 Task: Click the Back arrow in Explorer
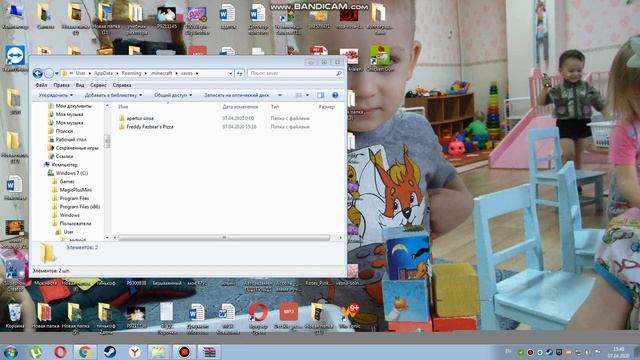pyautogui.click(x=38, y=73)
